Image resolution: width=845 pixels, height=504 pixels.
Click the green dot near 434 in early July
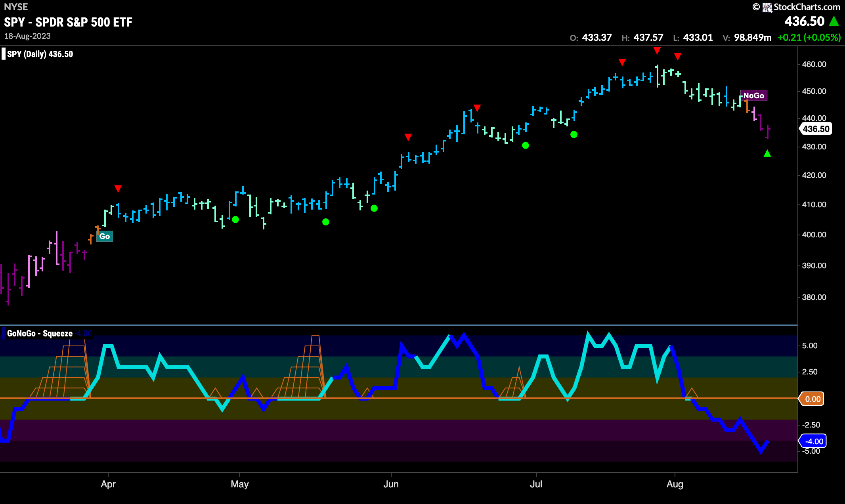(x=574, y=135)
